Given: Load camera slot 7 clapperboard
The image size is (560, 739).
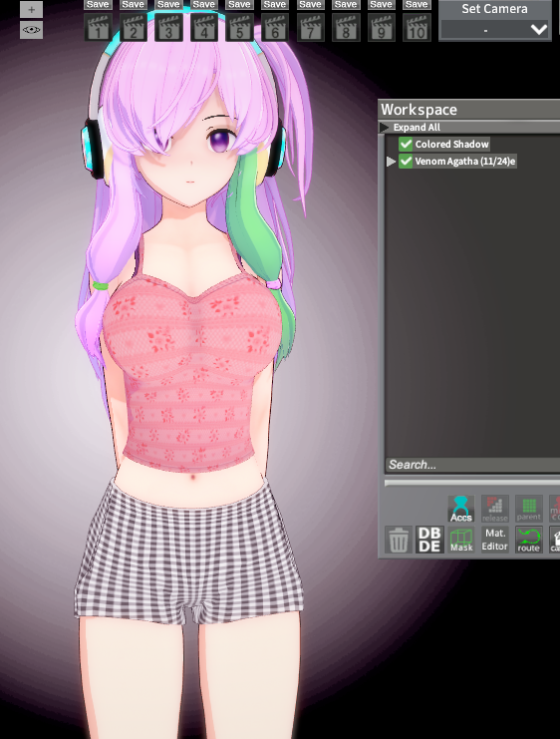Looking at the screenshot, I should [310, 28].
